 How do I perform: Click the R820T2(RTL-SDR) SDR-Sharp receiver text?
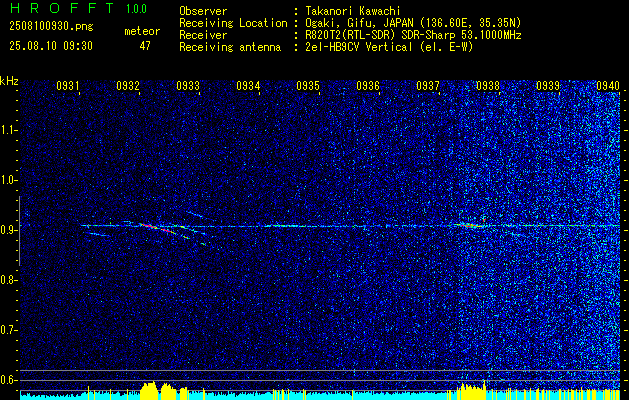tap(413, 35)
